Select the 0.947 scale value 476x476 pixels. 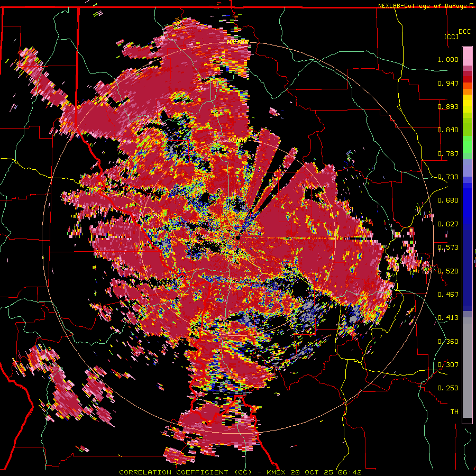coord(448,83)
